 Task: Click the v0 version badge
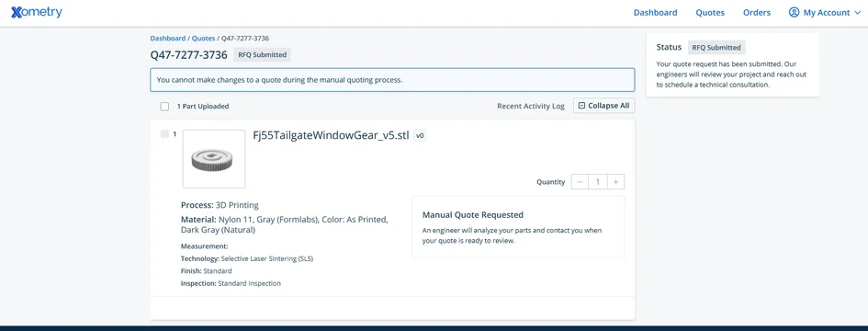pyautogui.click(x=420, y=135)
